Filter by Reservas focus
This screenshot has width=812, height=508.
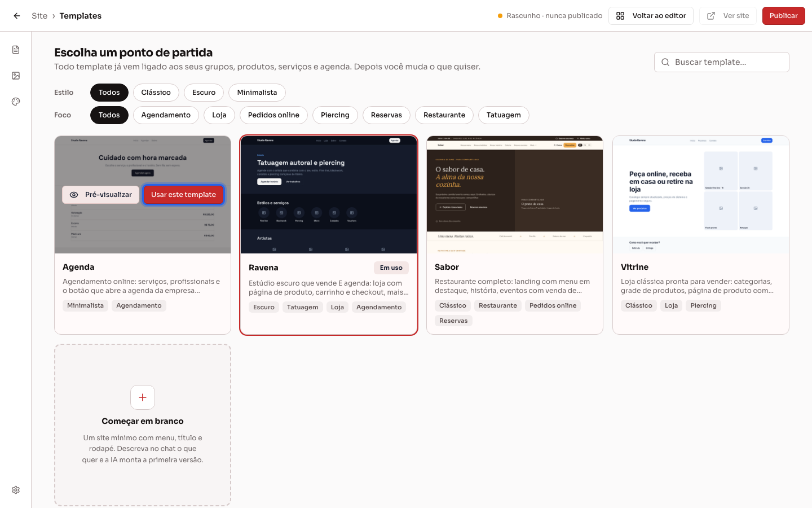(386, 115)
